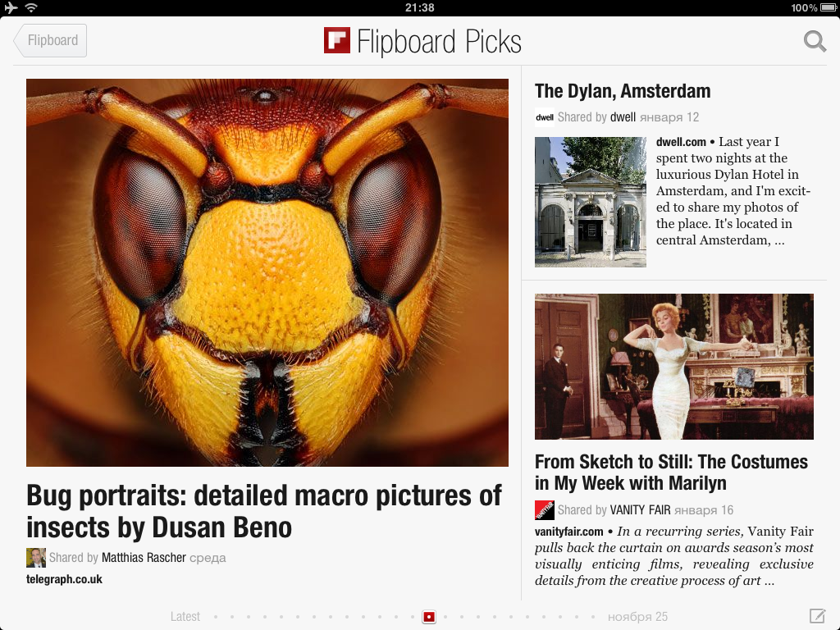This screenshot has height=630, width=840.
Task: View the Dylan Hotel entrance photo
Action: [x=591, y=202]
